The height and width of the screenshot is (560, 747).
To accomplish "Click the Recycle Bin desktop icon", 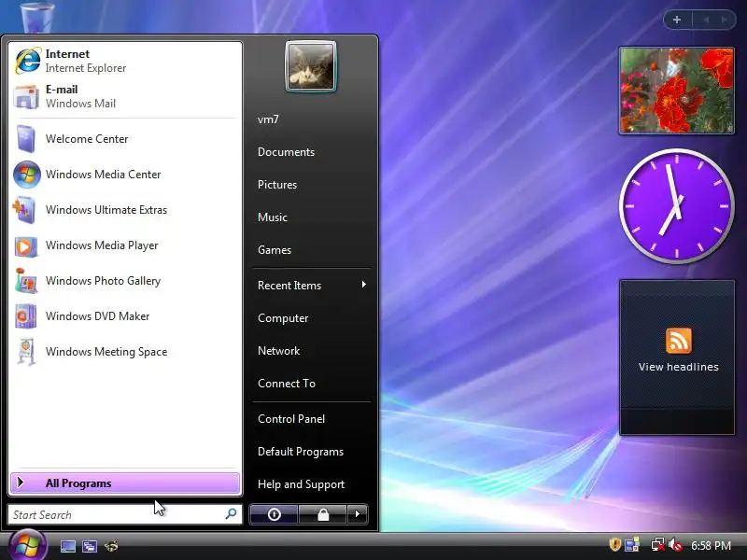I will (x=37, y=17).
